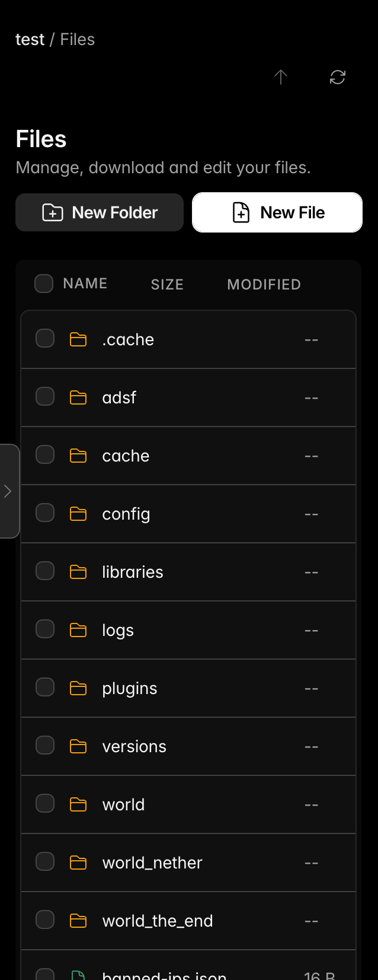Click the up-arrow parent directory icon
Image resolution: width=378 pixels, height=980 pixels.
pyautogui.click(x=281, y=77)
